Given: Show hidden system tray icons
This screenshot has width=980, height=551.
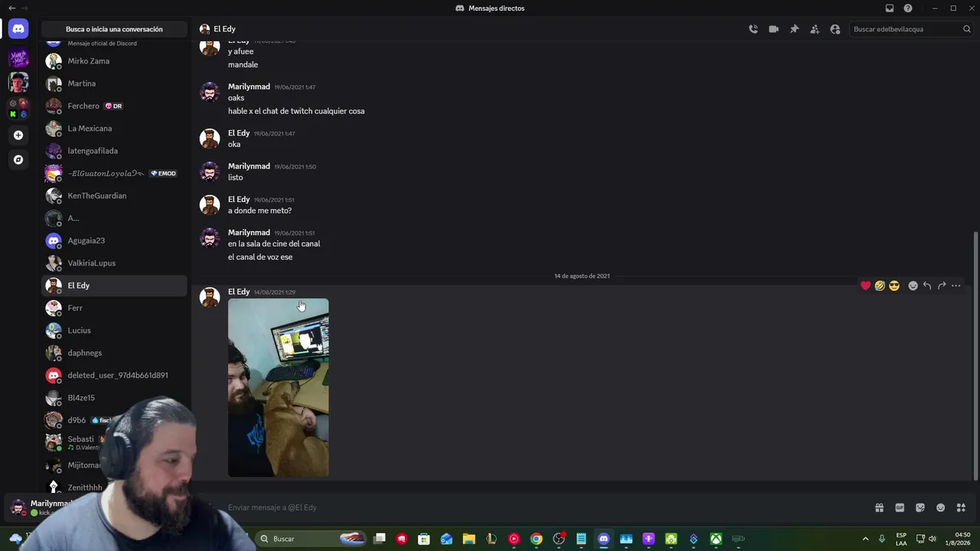Looking at the screenshot, I should (866, 539).
